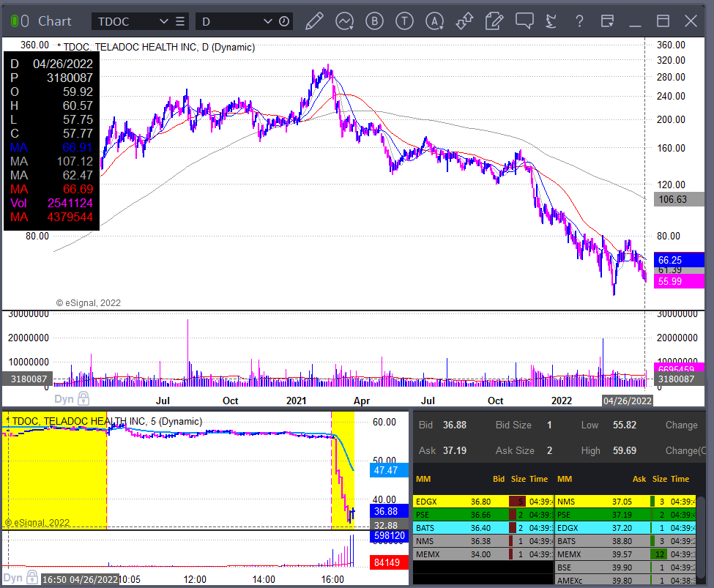Select the EDGX ask row 37.20
Viewport: 714px width, 588px height.
tap(625, 528)
